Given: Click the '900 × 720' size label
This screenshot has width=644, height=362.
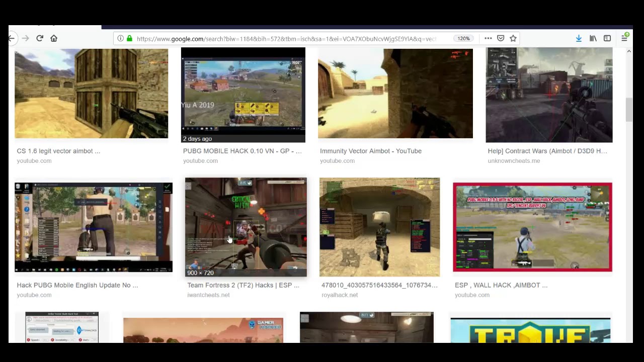Looking at the screenshot, I should click(200, 273).
